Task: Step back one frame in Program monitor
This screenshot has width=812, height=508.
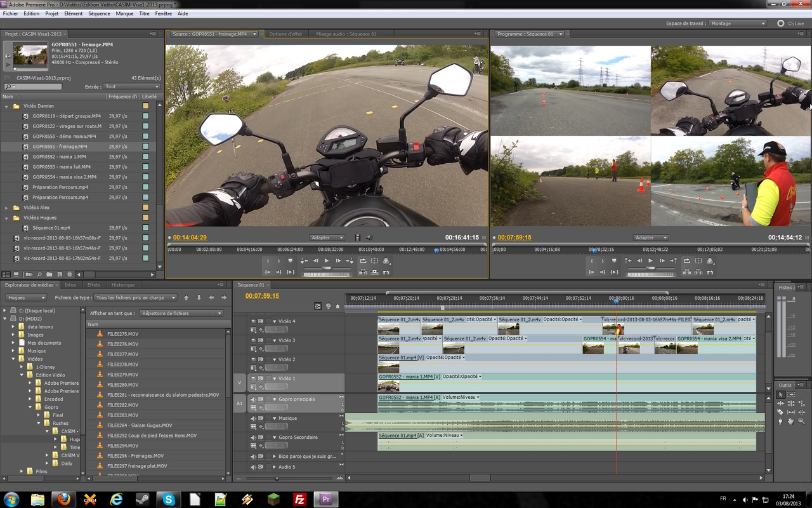Action: (639, 260)
